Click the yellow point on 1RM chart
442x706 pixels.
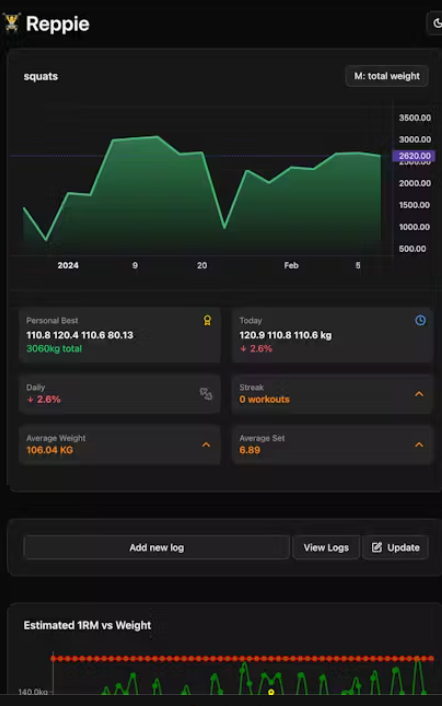(271, 692)
